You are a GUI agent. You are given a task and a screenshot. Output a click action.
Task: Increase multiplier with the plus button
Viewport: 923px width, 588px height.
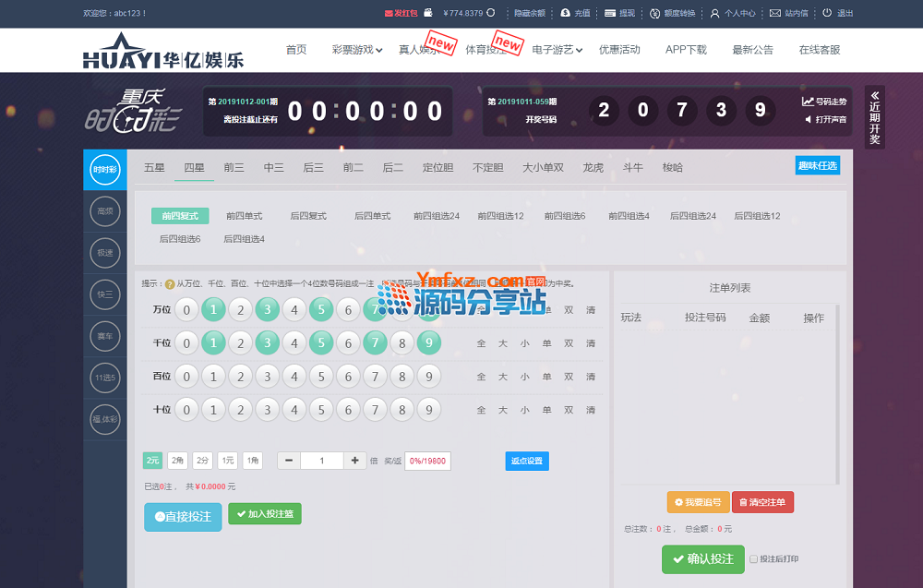(354, 461)
